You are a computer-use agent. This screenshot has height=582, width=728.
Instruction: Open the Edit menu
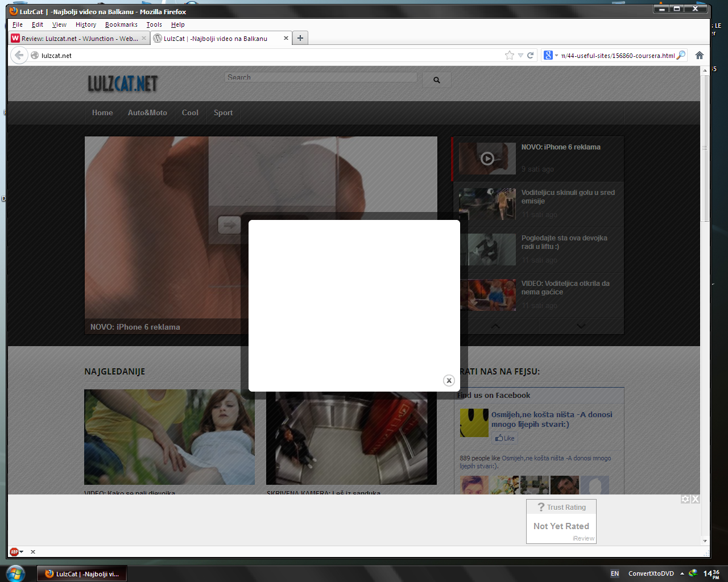(x=38, y=24)
